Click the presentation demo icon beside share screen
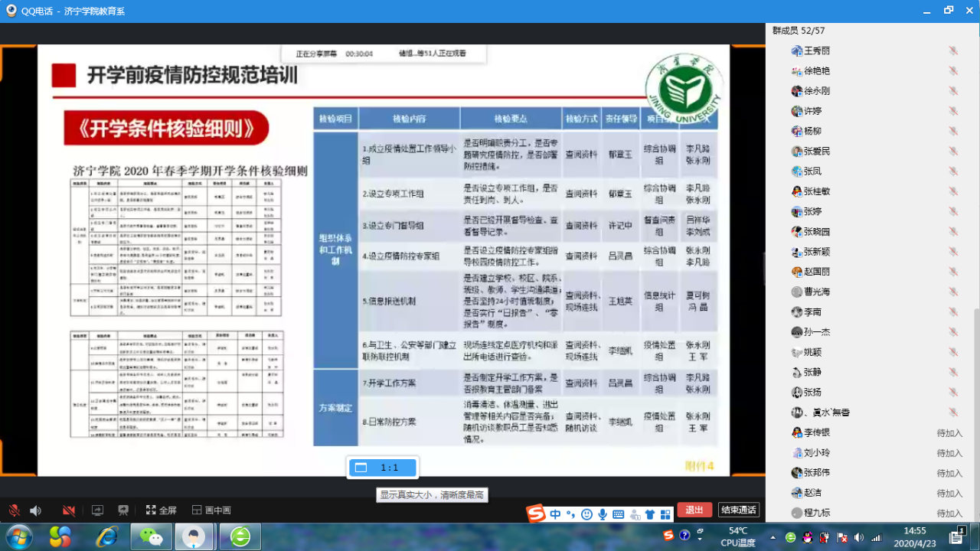Viewport: 980px width, 551px height. pos(123,510)
